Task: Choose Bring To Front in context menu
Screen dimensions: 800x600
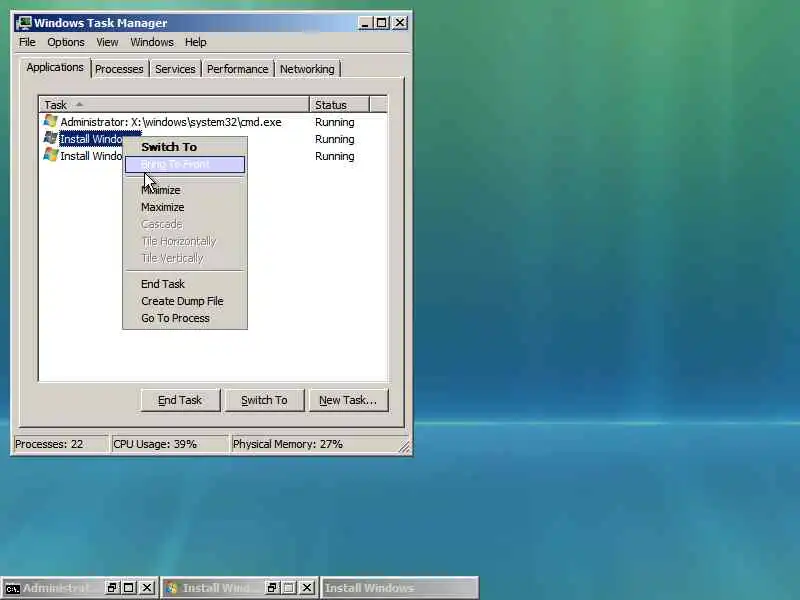Action: coord(185,164)
